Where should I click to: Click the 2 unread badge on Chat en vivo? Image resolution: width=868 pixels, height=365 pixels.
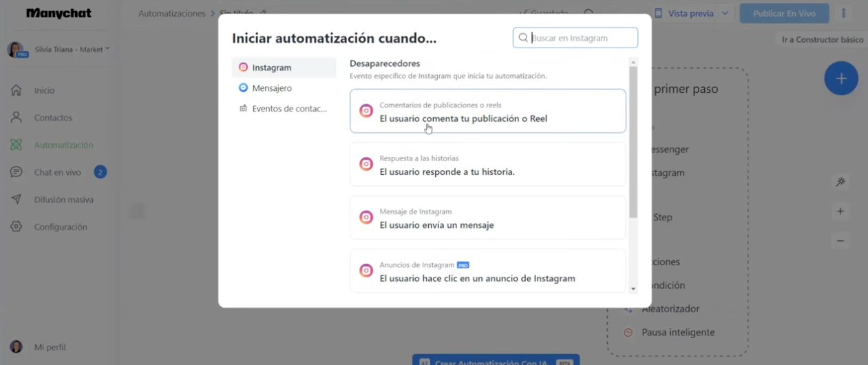[x=100, y=172]
